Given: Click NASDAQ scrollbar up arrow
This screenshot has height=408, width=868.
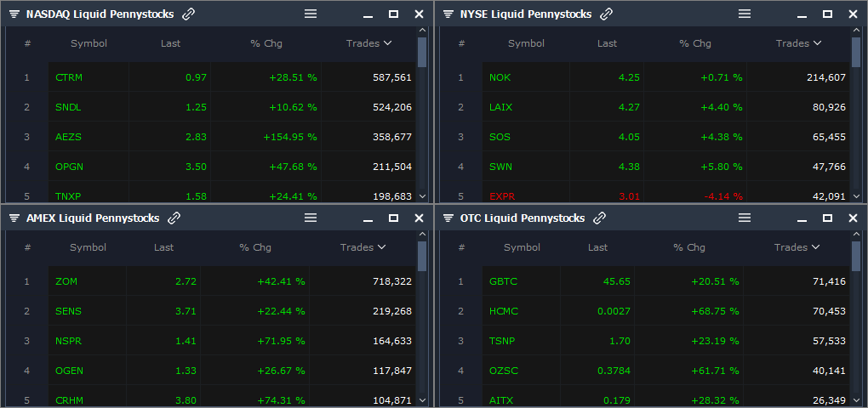Looking at the screenshot, I should click(x=422, y=31).
